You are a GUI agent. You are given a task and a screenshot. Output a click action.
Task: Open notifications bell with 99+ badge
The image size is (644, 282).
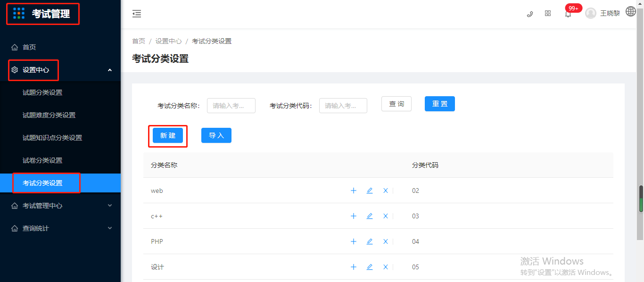[568, 14]
